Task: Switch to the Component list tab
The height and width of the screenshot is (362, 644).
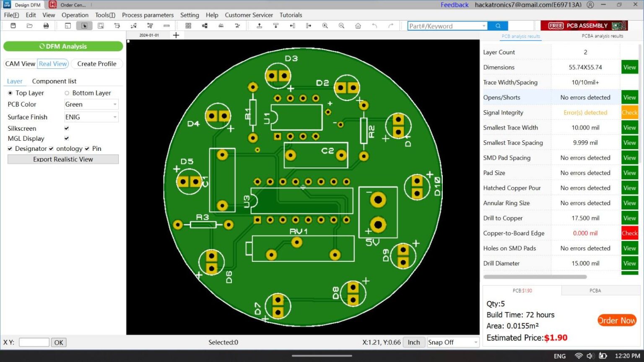Action: [54, 81]
